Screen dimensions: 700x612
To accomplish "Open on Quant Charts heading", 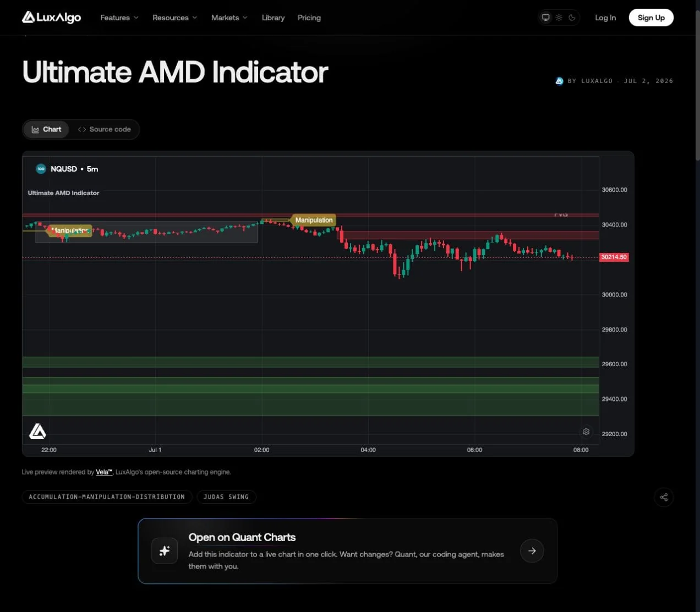I will [242, 537].
